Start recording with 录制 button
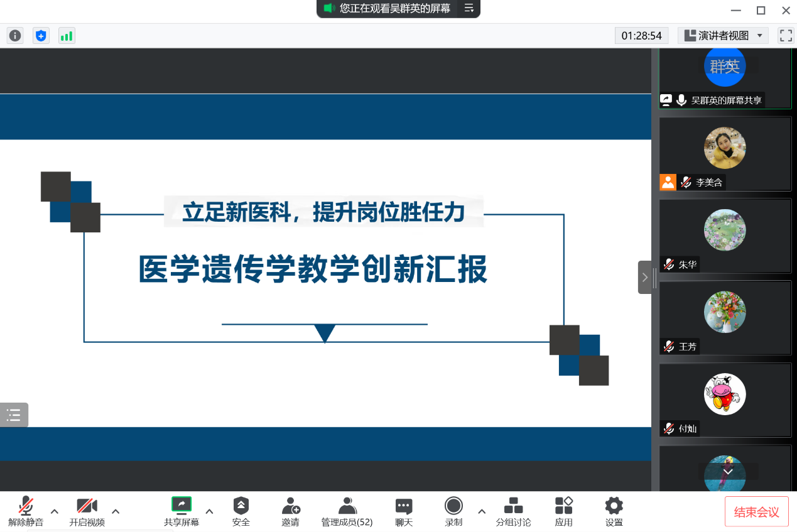The image size is (797, 532). pyautogui.click(x=453, y=511)
